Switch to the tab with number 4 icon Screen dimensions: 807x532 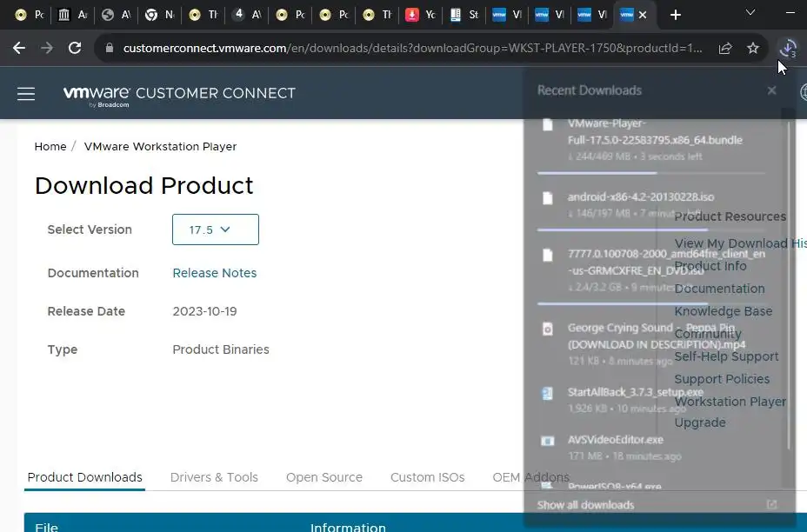coord(246,15)
